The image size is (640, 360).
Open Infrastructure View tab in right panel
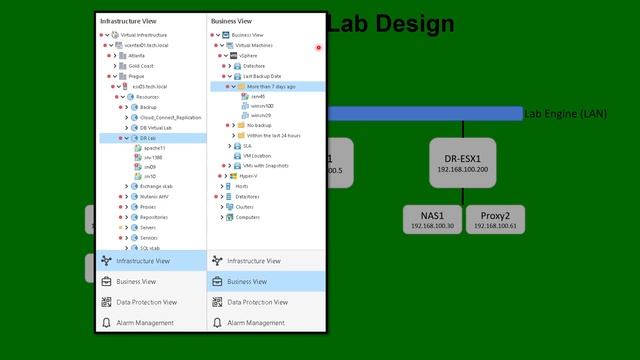click(x=266, y=261)
